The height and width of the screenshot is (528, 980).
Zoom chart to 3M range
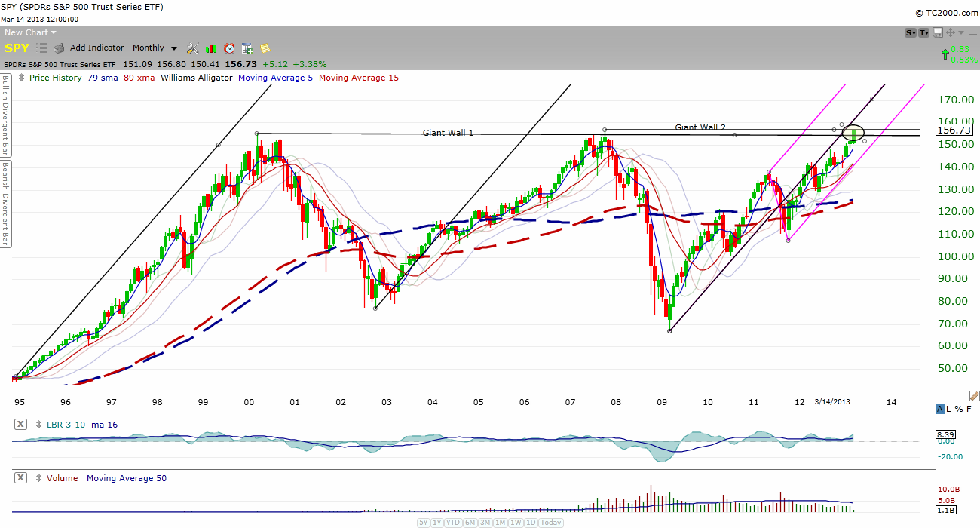[485, 523]
